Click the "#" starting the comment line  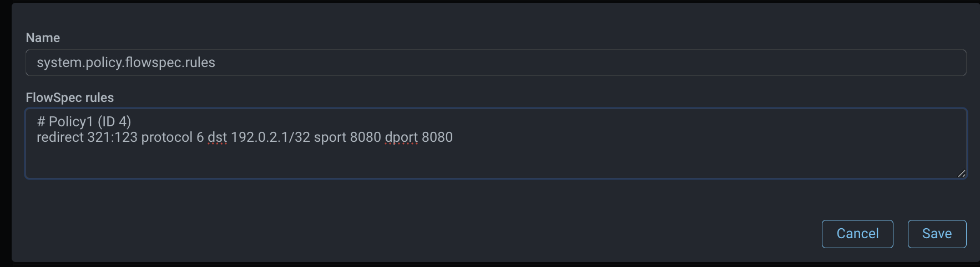[41, 122]
